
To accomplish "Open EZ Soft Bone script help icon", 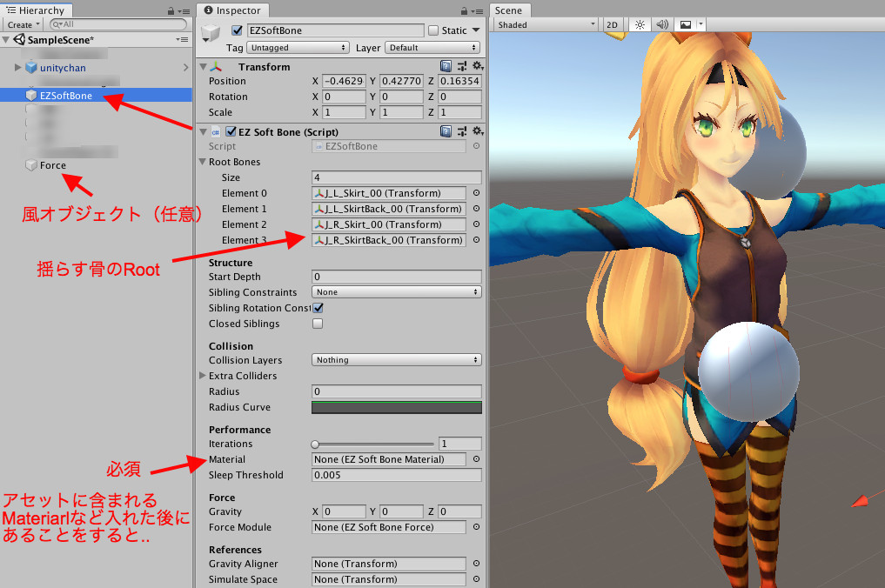I will [x=446, y=131].
